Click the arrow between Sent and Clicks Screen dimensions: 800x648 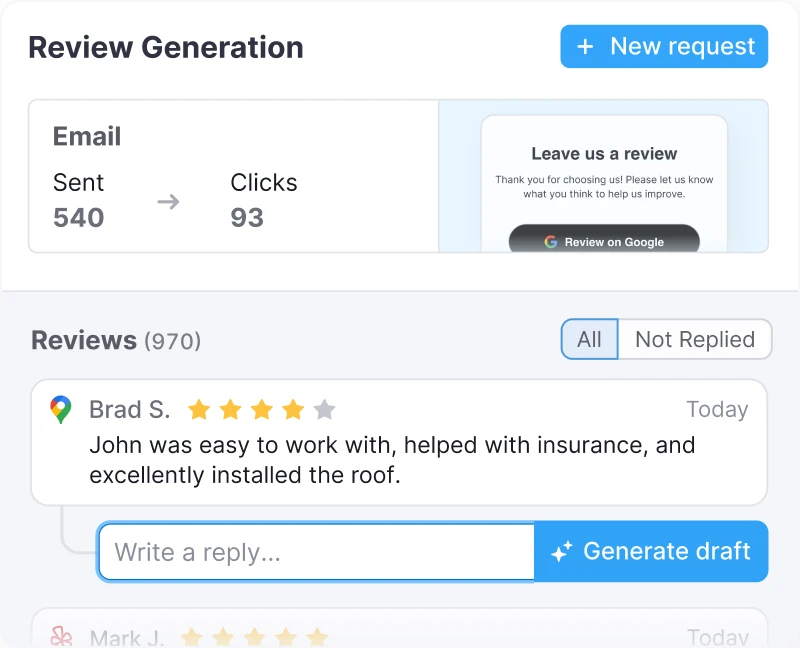(168, 202)
